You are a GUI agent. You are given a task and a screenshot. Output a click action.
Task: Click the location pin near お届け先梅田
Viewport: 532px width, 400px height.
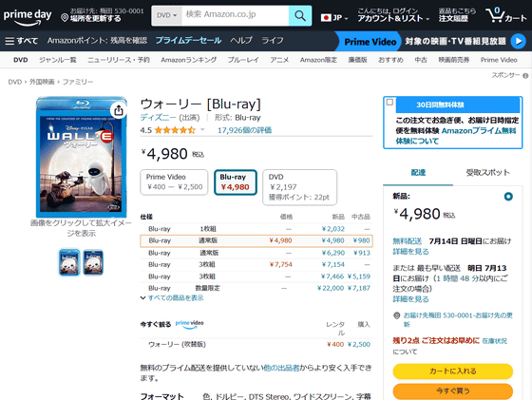[396, 315]
